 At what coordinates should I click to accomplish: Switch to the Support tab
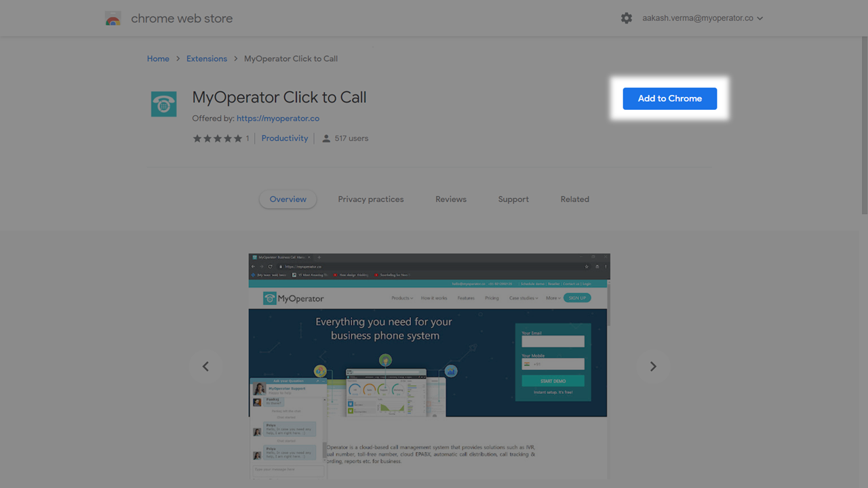tap(513, 199)
